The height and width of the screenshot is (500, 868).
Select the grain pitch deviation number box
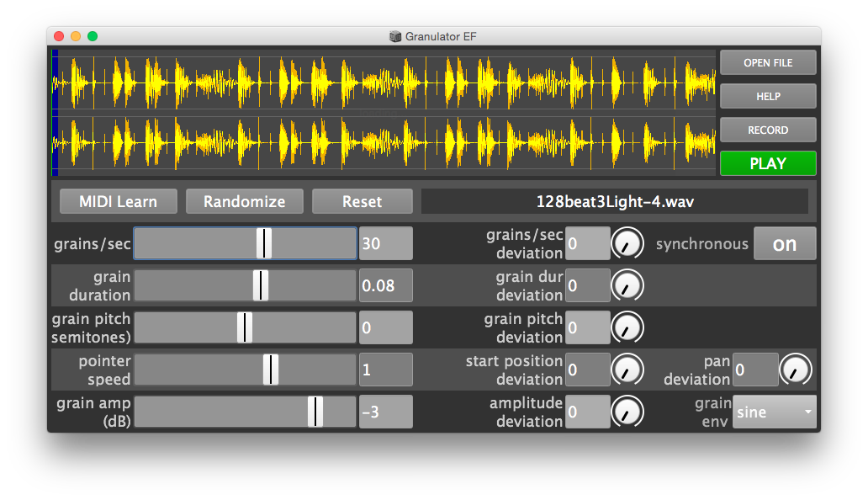pos(588,327)
